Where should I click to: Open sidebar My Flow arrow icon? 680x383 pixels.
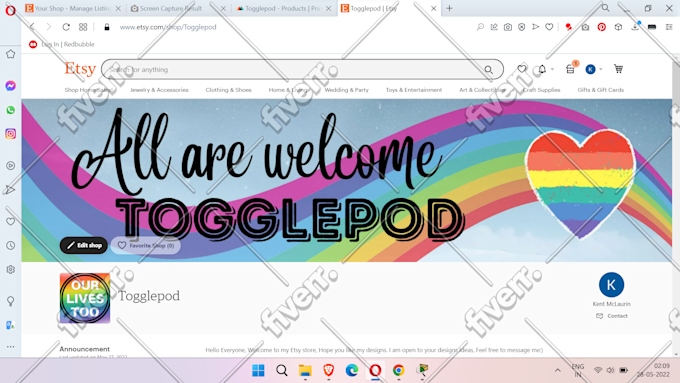tap(10, 190)
